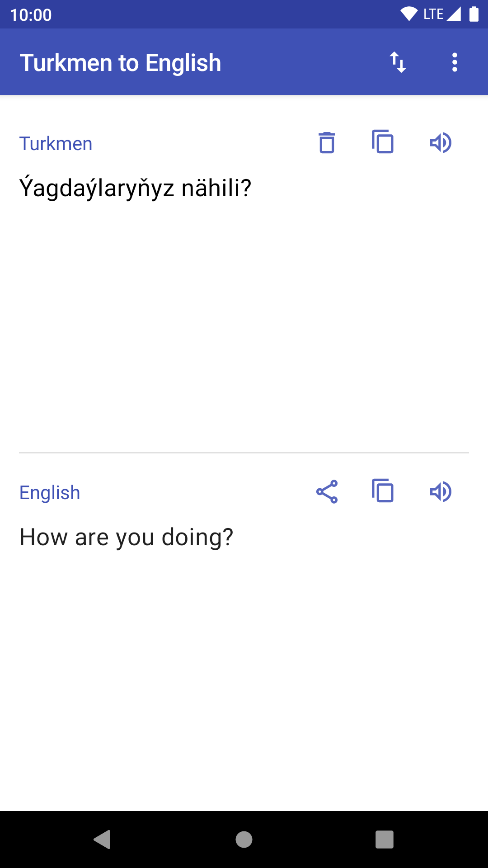Copy the Turkmen source text
The width and height of the screenshot is (488, 868).
coord(383,142)
